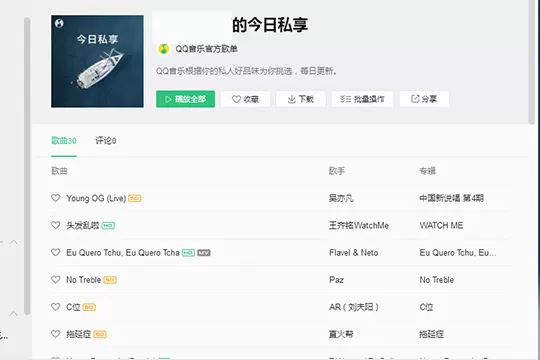Viewport: 540px width, 360px height.
Task: Open the 今日私享 playlist cover image
Action: click(97, 61)
